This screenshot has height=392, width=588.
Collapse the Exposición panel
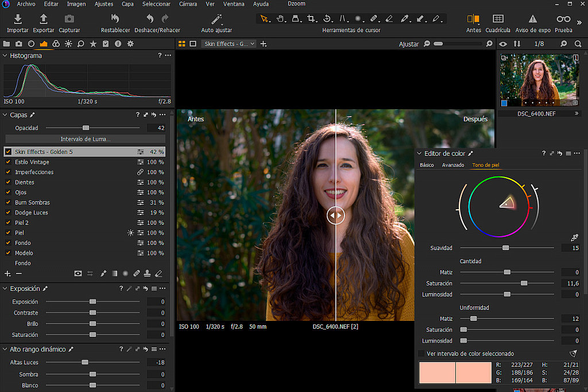5,289
